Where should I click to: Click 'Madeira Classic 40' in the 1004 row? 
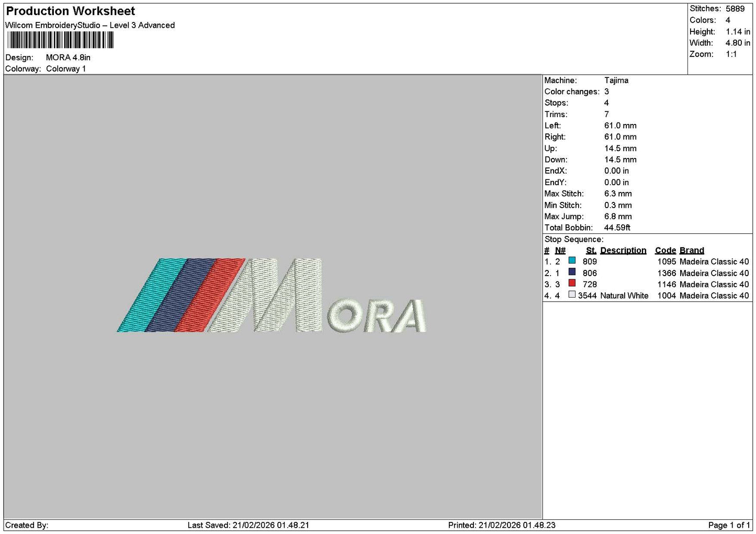[714, 296]
